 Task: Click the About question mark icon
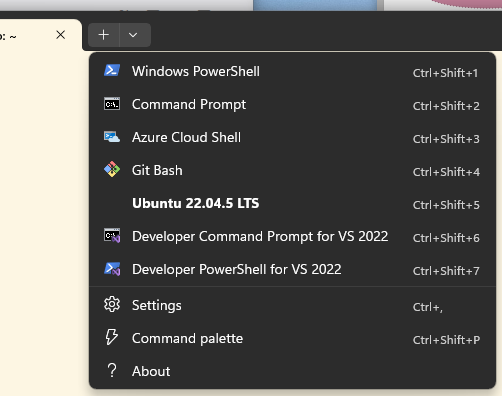pos(112,370)
